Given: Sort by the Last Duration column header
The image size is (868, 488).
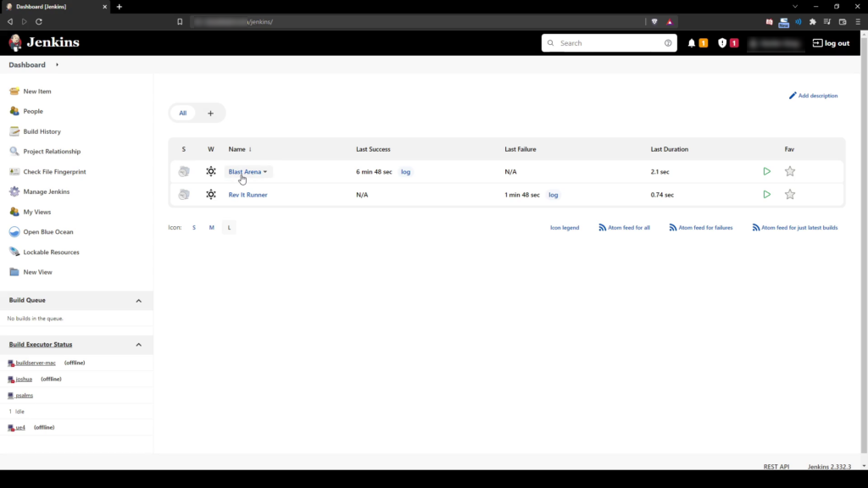Looking at the screenshot, I should [x=670, y=149].
